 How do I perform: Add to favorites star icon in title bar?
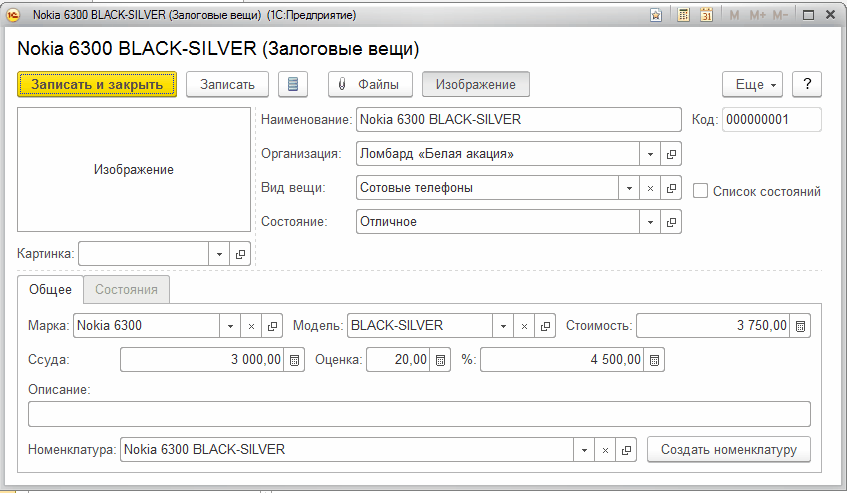[656, 15]
